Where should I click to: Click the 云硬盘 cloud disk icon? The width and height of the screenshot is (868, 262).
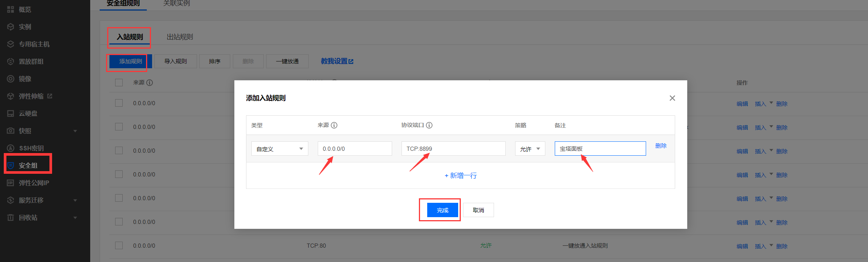[x=11, y=113]
